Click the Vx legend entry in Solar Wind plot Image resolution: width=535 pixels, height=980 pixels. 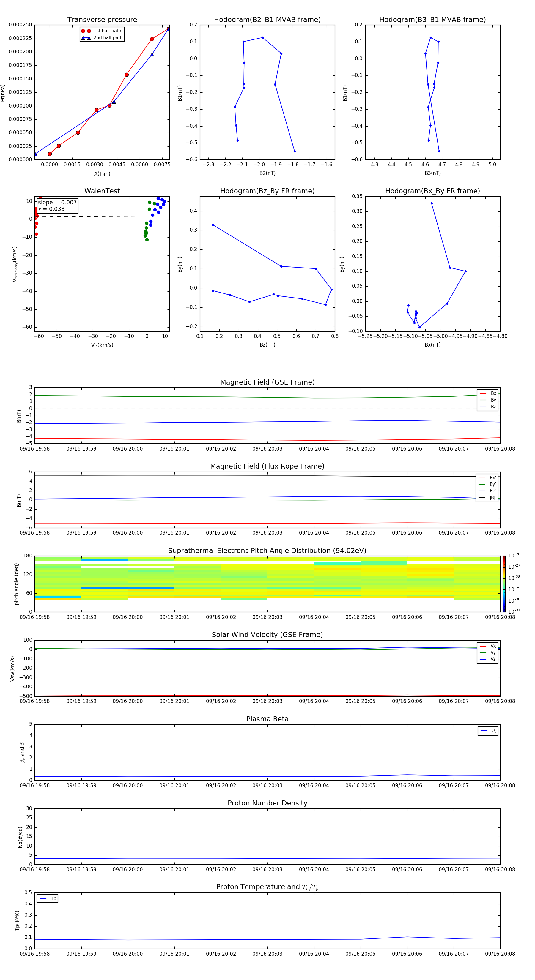coord(488,647)
